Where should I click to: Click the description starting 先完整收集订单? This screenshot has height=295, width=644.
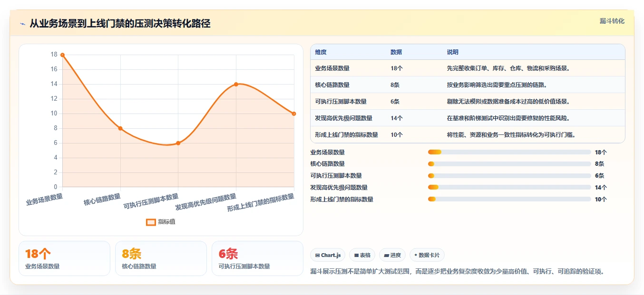(508, 68)
